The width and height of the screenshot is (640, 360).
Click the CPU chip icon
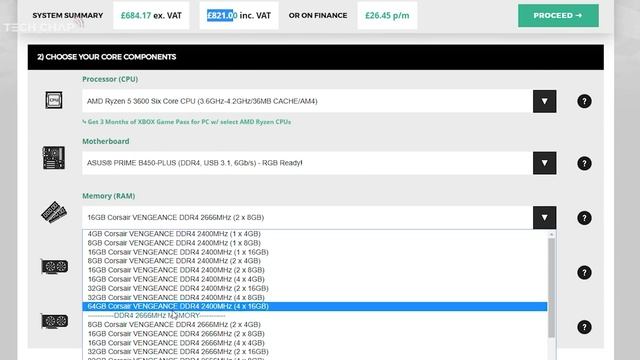[x=54, y=100]
